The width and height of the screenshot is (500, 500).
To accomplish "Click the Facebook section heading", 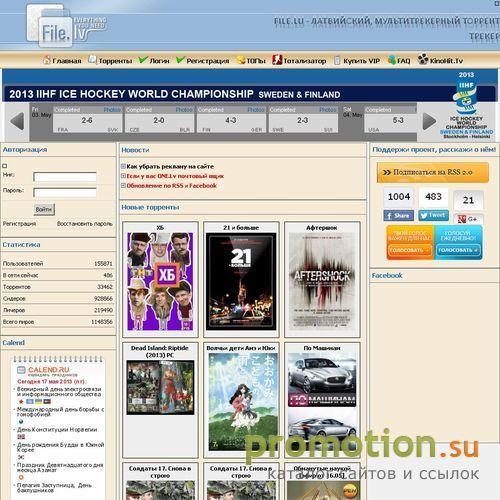I will 387,276.
